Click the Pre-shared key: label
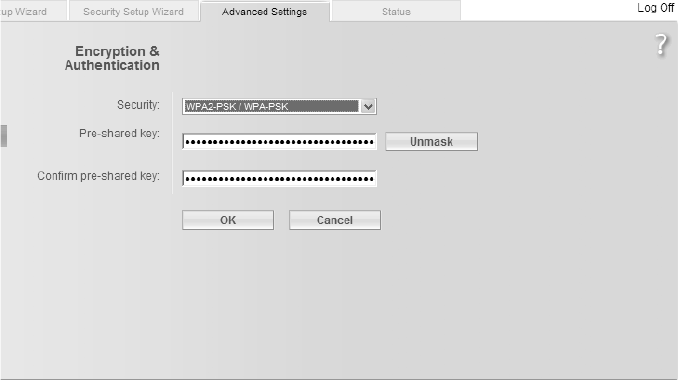Screen dimensions: 678x380 tap(119, 134)
